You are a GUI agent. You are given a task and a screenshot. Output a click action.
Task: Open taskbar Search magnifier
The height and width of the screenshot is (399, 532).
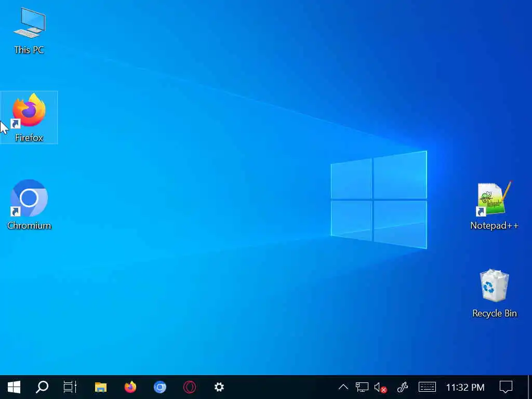tap(42, 387)
